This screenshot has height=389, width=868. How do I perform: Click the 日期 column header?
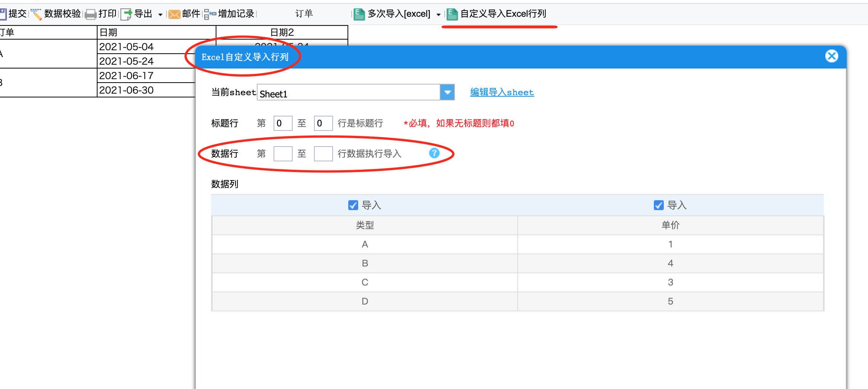pos(157,32)
